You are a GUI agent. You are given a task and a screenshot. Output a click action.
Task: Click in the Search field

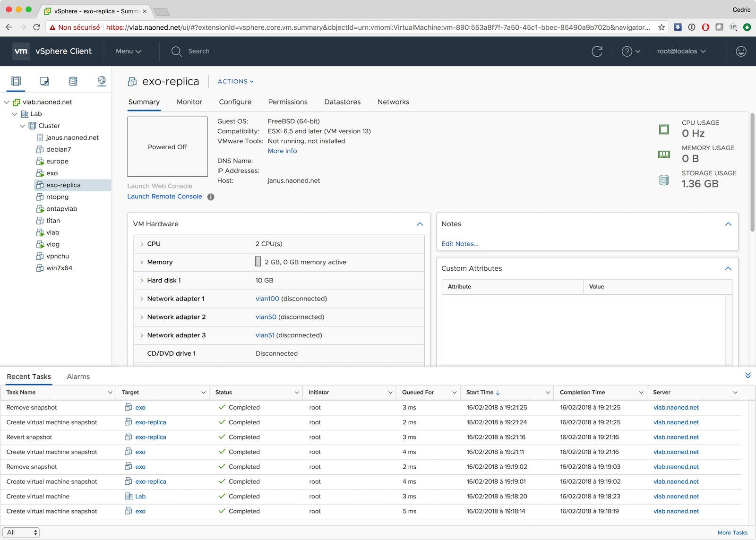(198, 51)
